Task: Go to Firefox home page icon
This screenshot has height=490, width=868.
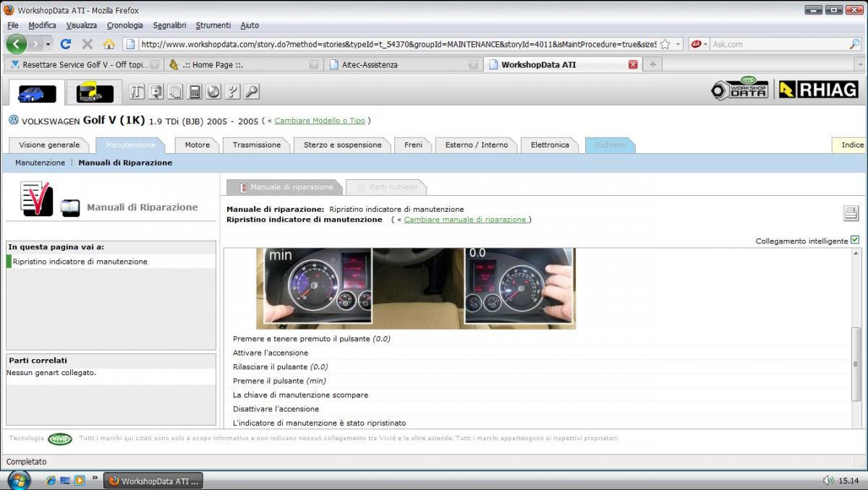Action: 109,44
